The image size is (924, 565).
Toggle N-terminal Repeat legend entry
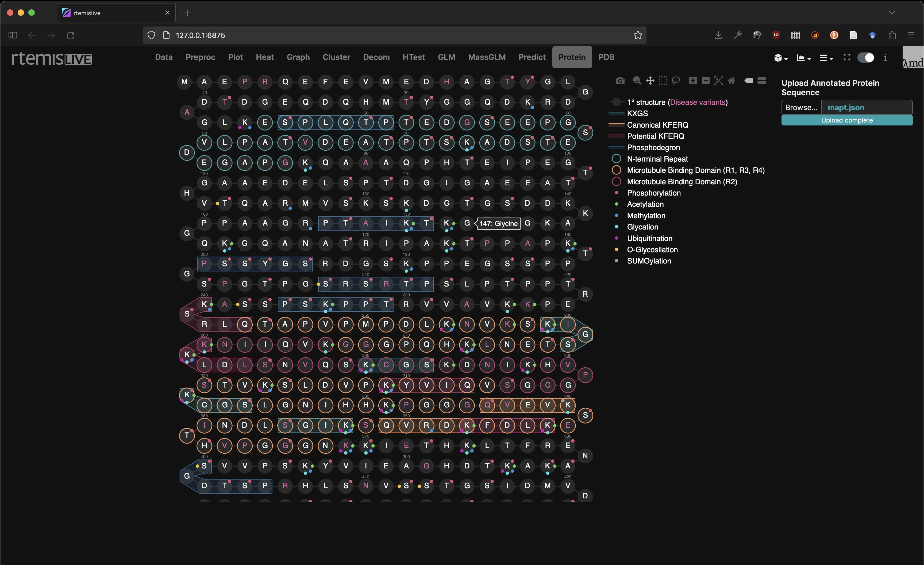(657, 159)
